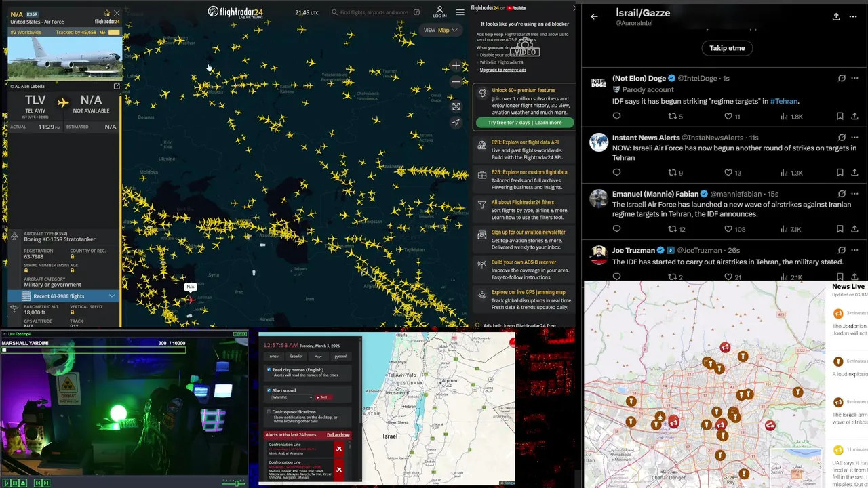
Task: Play the Live Feed video player
Action: click(x=6, y=483)
